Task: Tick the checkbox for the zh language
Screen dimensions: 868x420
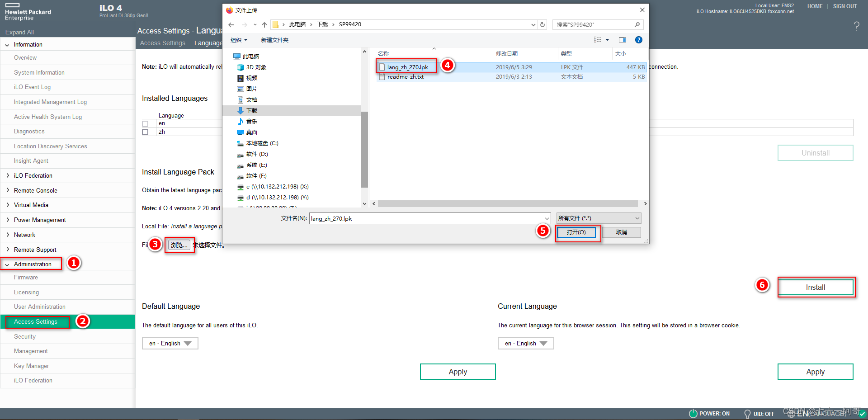Action: tap(145, 132)
